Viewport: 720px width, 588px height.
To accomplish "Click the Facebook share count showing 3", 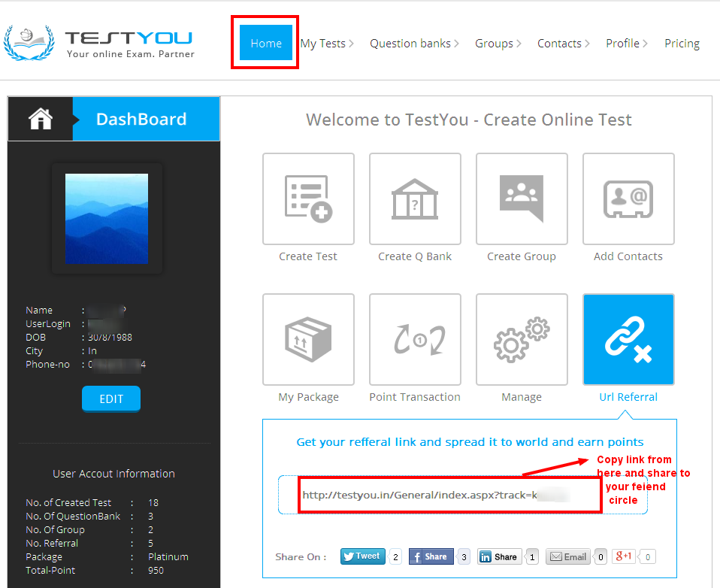I will pos(464,556).
